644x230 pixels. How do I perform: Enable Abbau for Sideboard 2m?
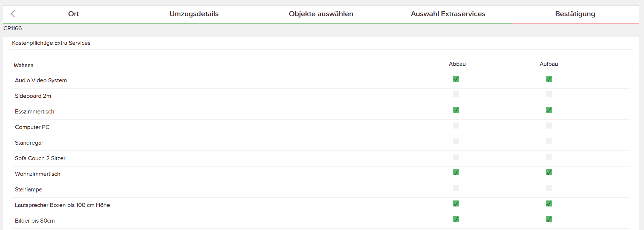pyautogui.click(x=456, y=94)
